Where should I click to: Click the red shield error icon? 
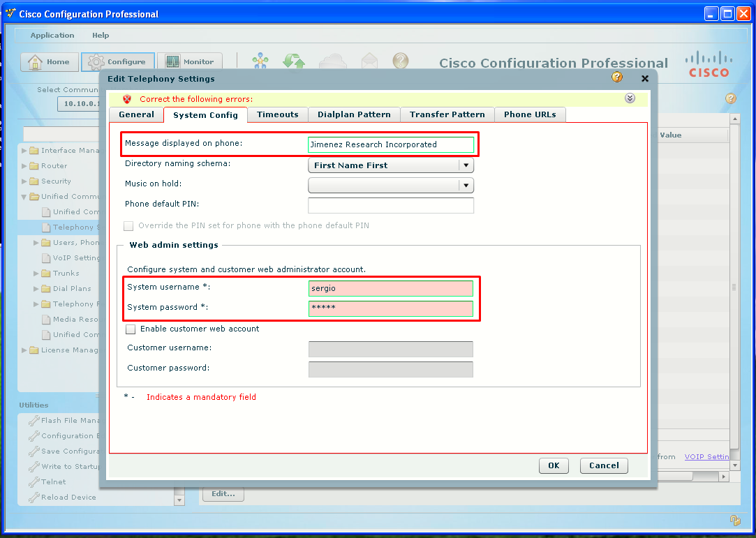click(127, 99)
